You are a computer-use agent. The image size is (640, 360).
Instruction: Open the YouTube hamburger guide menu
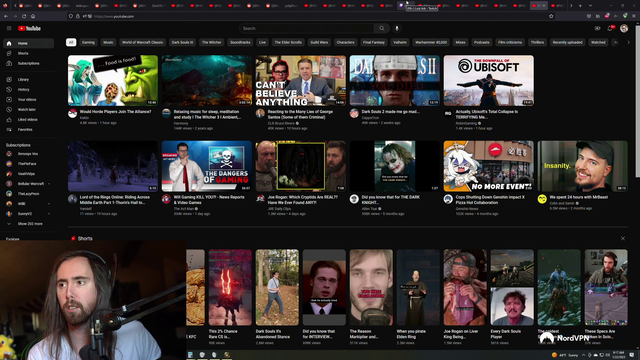(x=9, y=29)
